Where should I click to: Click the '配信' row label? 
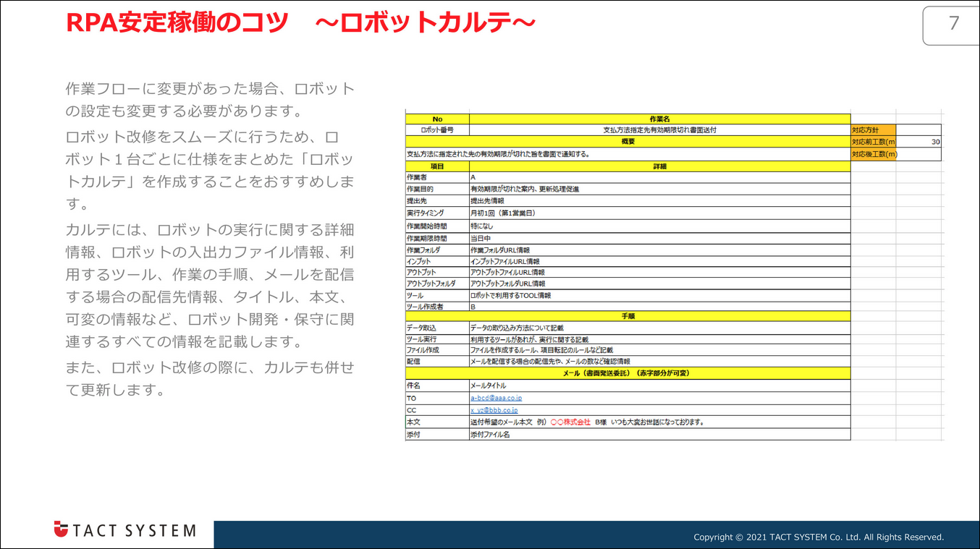coord(437,361)
